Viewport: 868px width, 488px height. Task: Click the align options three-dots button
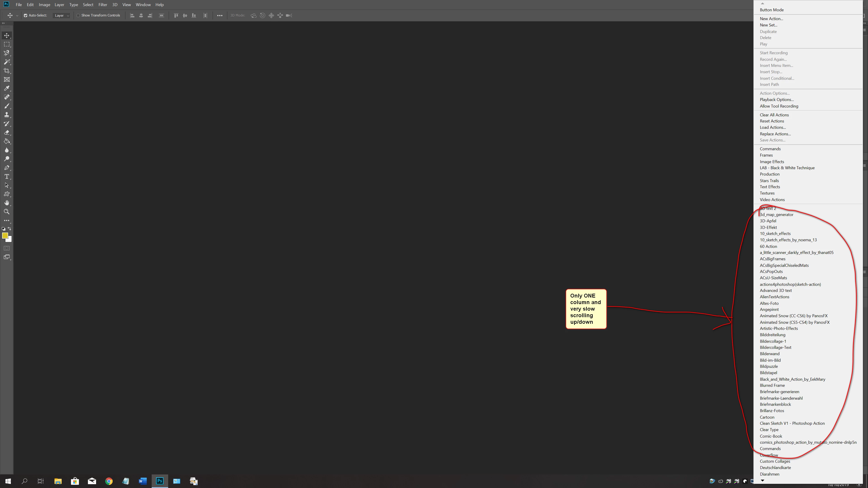[220, 16]
